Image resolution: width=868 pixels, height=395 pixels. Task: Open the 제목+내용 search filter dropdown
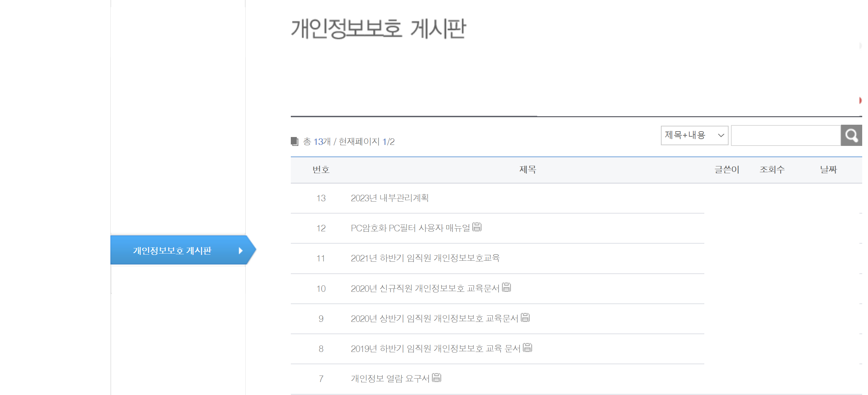(x=694, y=135)
